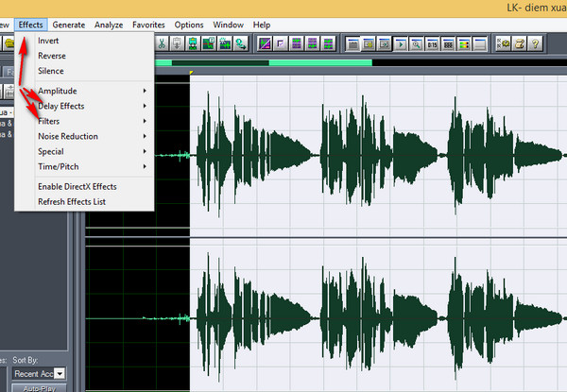Open the cue list window icon
This screenshot has width=567, height=392.
(x=369, y=44)
